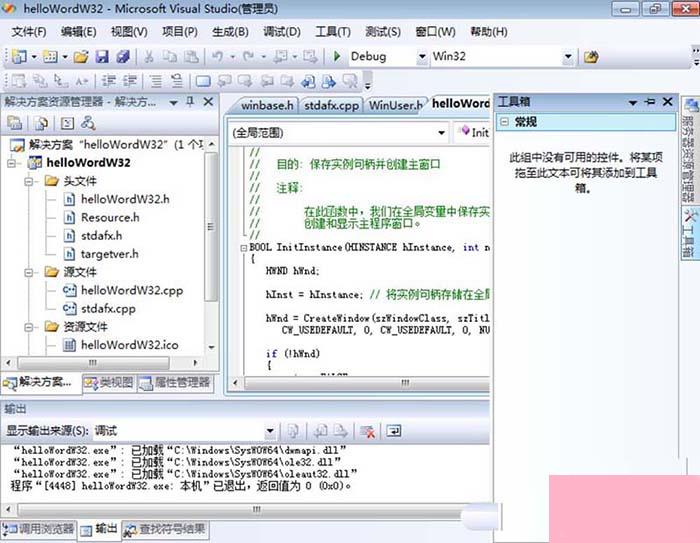Click the Open File folder icon
The width and height of the screenshot is (700, 543).
pos(81,57)
